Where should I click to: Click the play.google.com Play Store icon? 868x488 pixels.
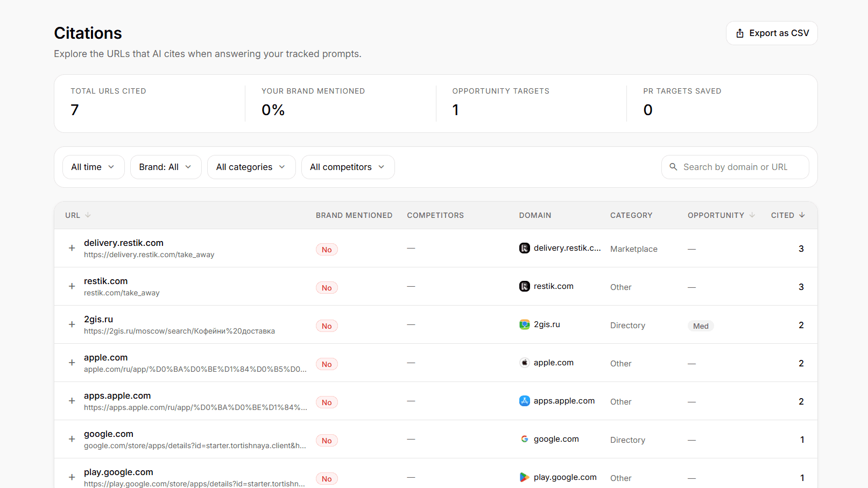coord(525,477)
